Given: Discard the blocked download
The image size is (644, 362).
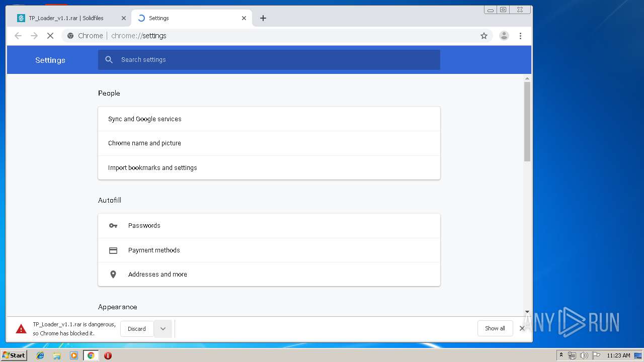Looking at the screenshot, I should click(137, 329).
